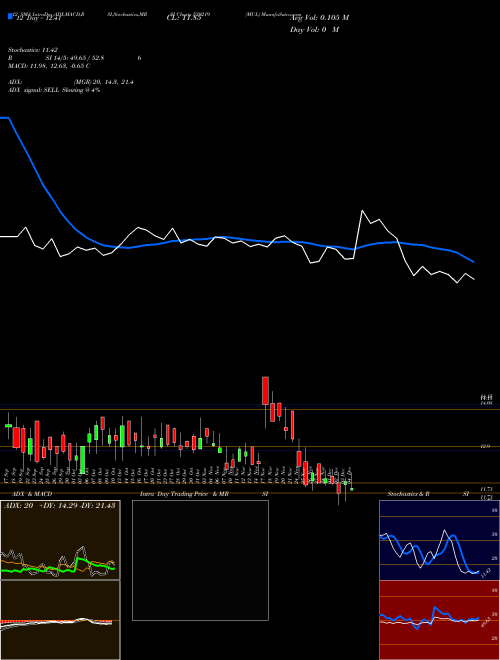
Task: Open the ADX indicator chart thumbnail
Action: point(60,540)
